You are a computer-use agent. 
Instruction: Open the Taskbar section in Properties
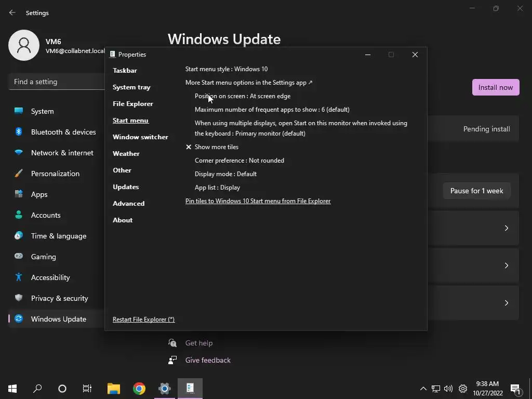(x=125, y=71)
